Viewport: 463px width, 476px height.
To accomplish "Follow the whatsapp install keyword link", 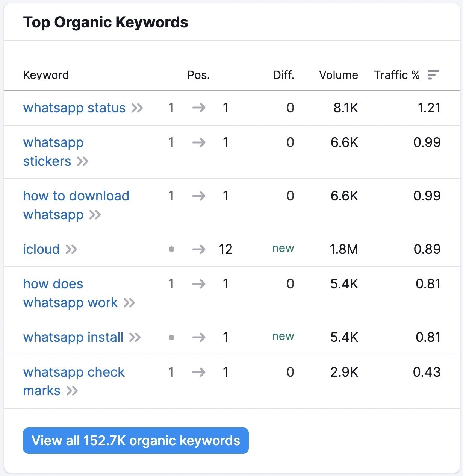I will (x=73, y=337).
